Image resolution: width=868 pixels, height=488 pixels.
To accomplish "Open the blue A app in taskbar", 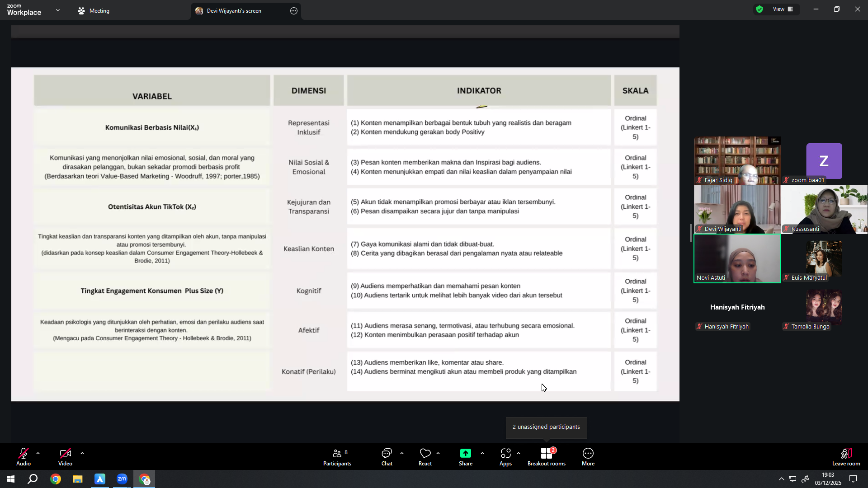I will (x=100, y=479).
